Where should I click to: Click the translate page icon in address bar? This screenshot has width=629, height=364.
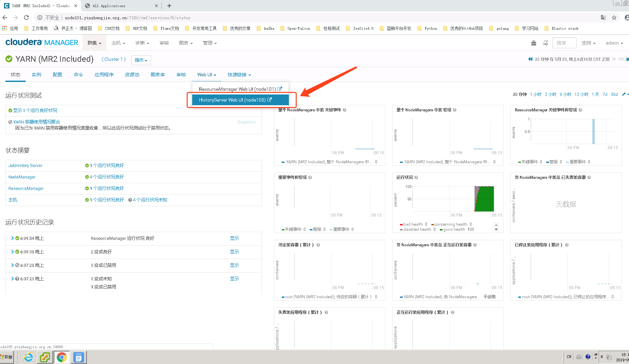(603, 18)
